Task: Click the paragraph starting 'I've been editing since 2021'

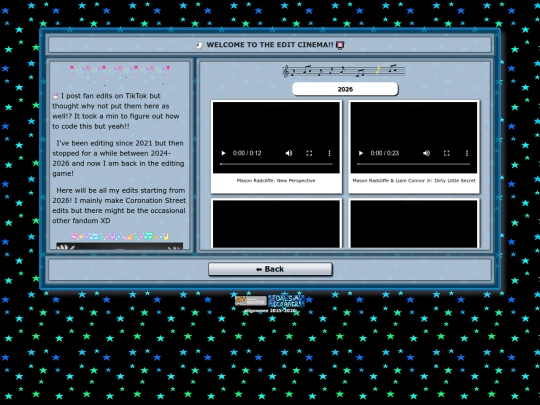Action: [118, 158]
